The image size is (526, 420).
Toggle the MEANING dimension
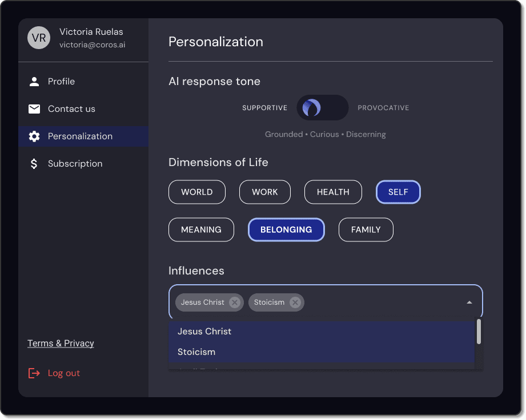(x=201, y=229)
